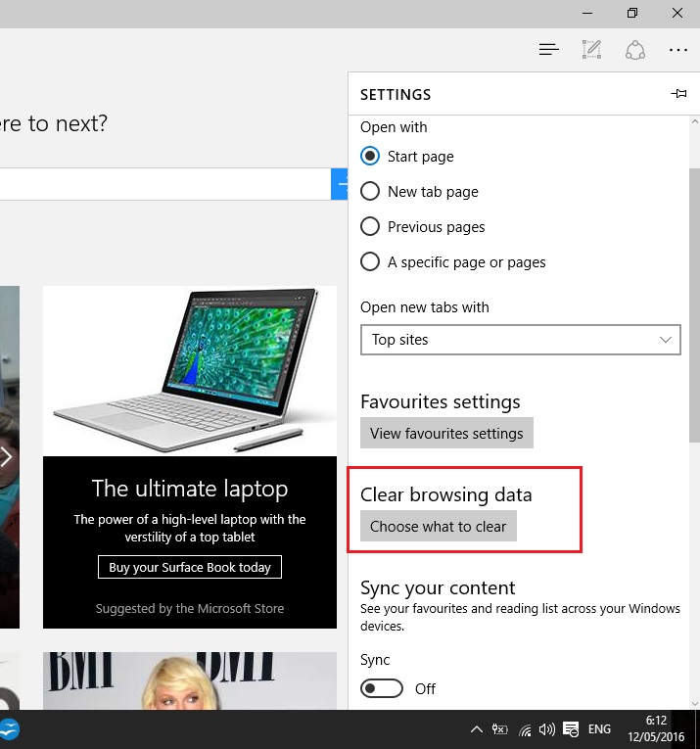Close the Edge window
Viewport: 700px width, 749px height.
[677, 13]
